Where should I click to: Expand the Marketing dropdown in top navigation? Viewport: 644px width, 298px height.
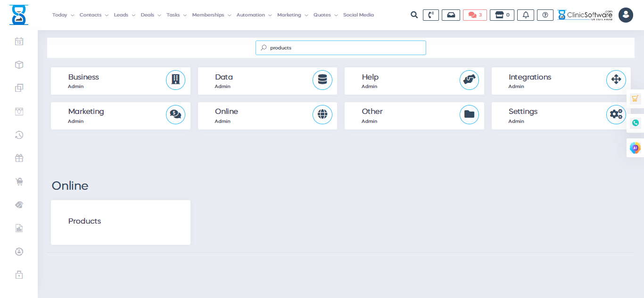(292, 15)
